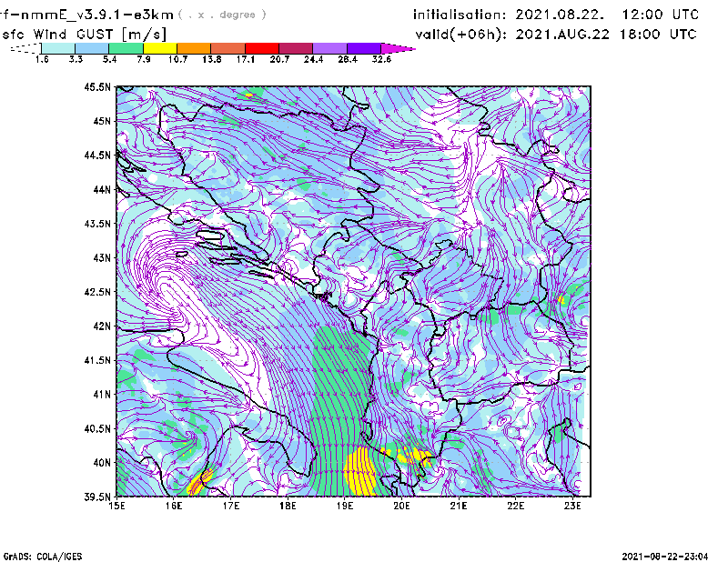Click the '2021-08-22-23:04' footer timestamp
Viewport: 728px width, 562px height.
665,557
